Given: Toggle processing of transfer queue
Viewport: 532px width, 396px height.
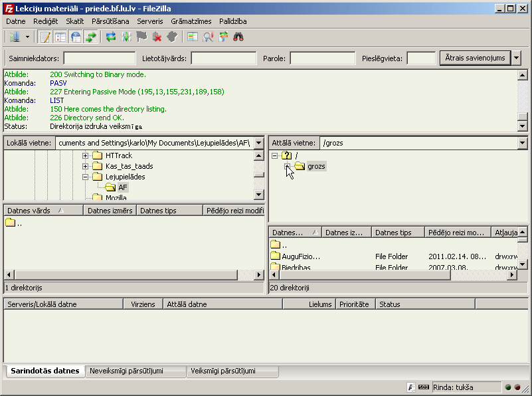Looking at the screenshot, I should [126, 37].
